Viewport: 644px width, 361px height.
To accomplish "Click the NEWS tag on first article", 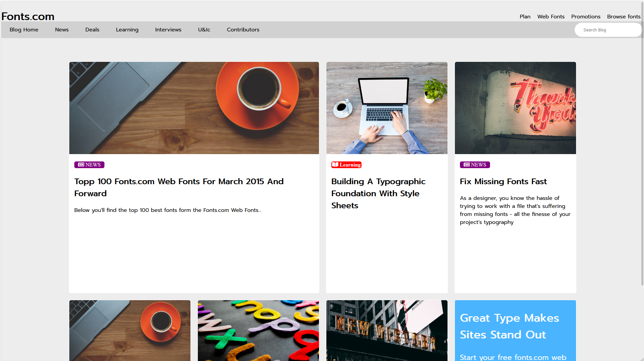I will (89, 165).
